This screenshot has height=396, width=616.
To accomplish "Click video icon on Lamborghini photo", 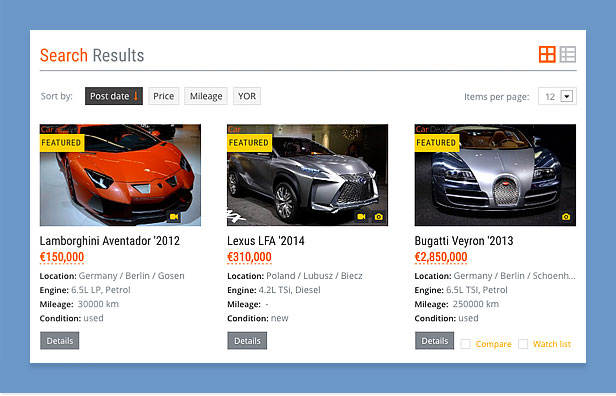I will (174, 216).
